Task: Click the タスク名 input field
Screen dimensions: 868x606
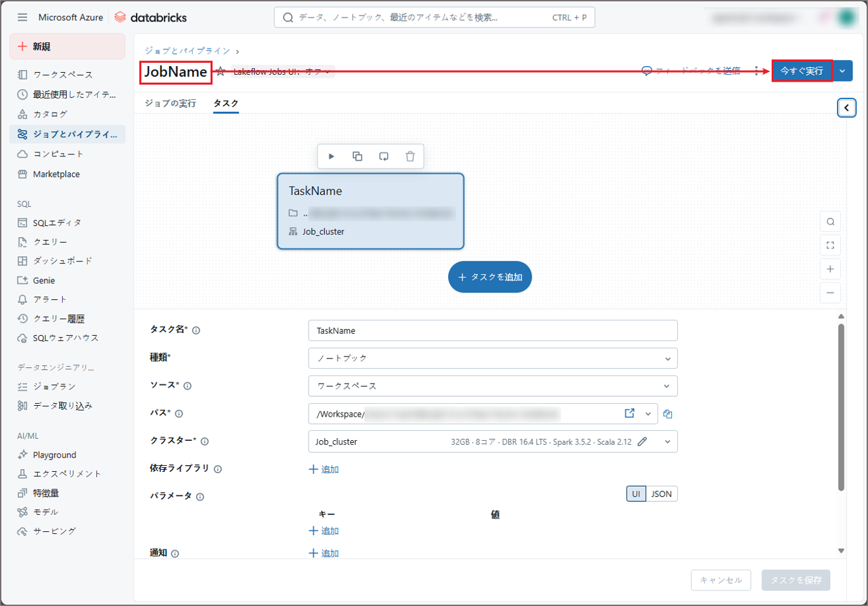Action: pos(493,330)
